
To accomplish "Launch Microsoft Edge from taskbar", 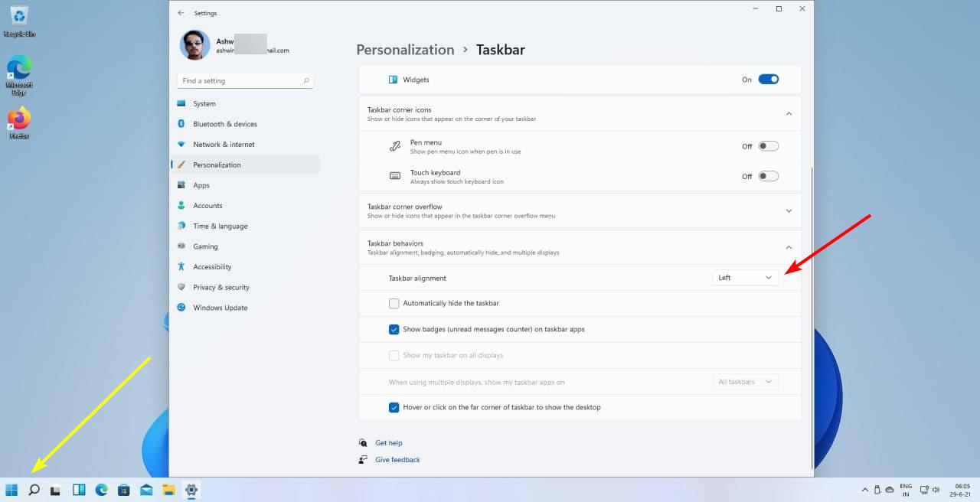I will [101, 490].
